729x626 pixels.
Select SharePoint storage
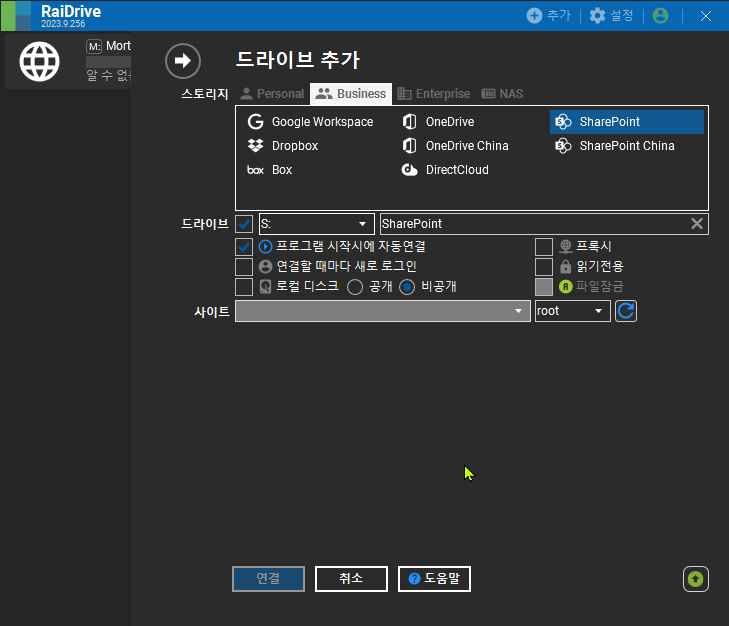627,122
